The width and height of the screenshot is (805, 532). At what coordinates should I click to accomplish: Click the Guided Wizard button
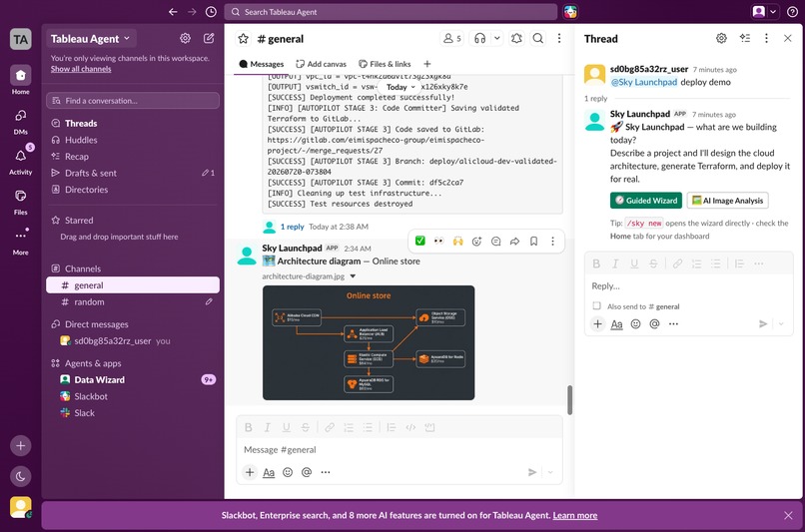(x=646, y=200)
